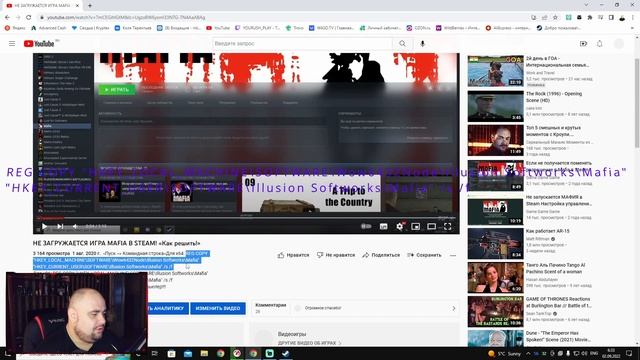Open the YouTube bookmark in the bar
This screenshot has height=360, width=640.
point(218,28)
